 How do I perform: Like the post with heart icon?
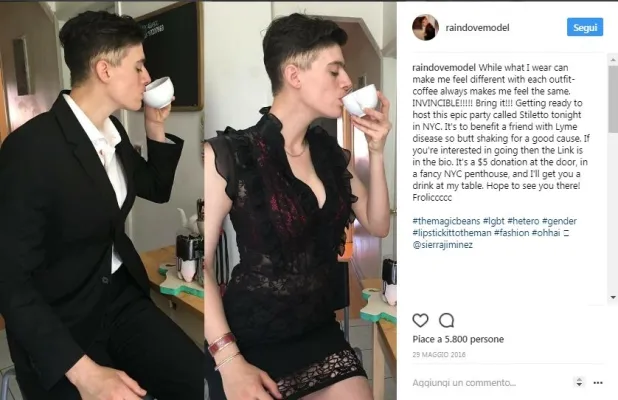[420, 320]
